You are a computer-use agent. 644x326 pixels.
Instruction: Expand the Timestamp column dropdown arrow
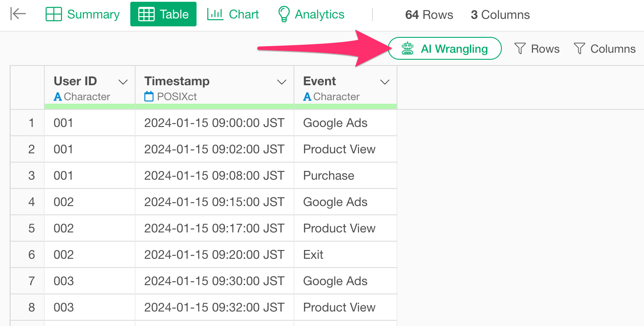(x=282, y=82)
